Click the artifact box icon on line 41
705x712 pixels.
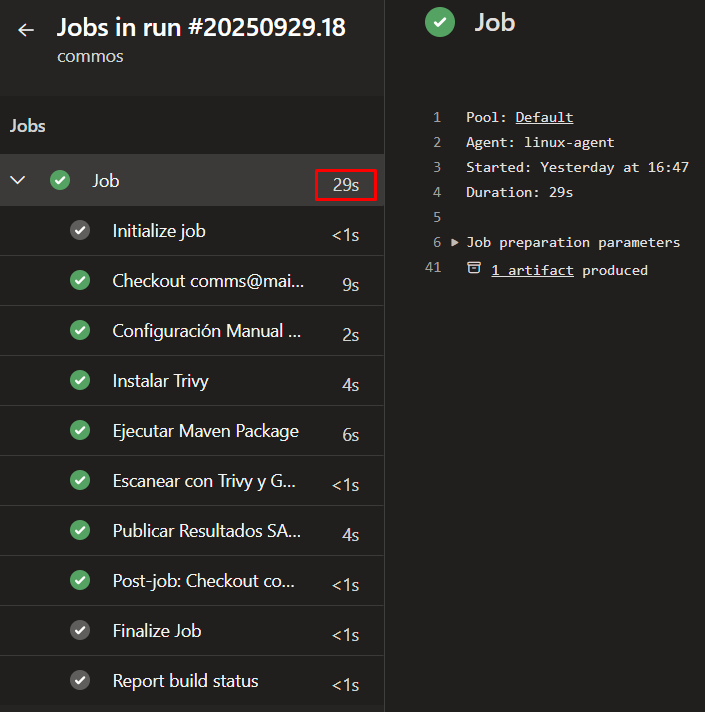pos(473,269)
